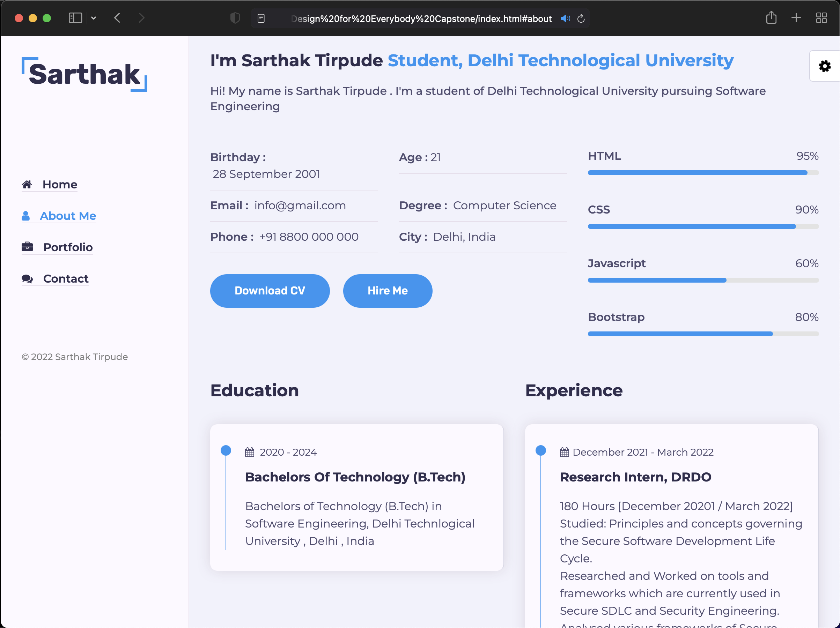840x628 pixels.
Task: Click the calendar icon beside December 2021
Action: 565,452
